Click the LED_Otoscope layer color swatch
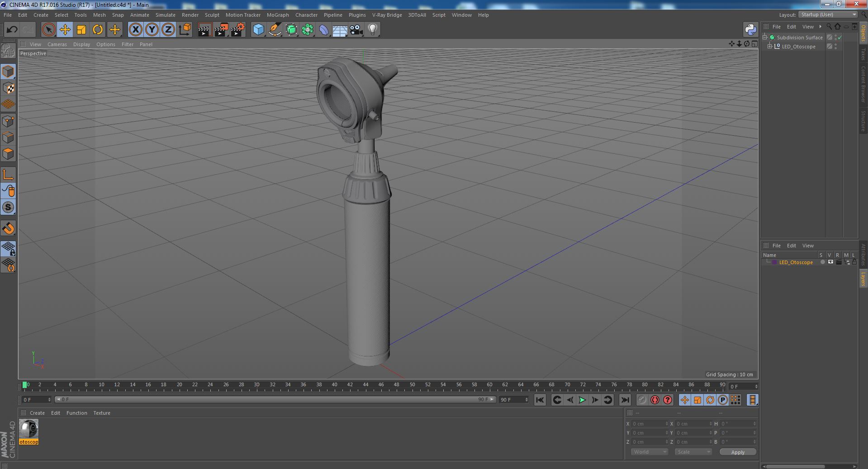The width and height of the screenshot is (868, 469). tap(774, 262)
